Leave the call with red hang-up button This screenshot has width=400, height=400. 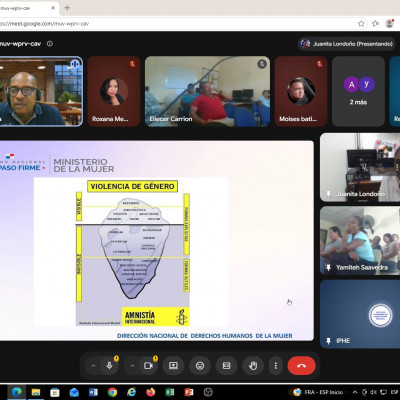pos(301,366)
